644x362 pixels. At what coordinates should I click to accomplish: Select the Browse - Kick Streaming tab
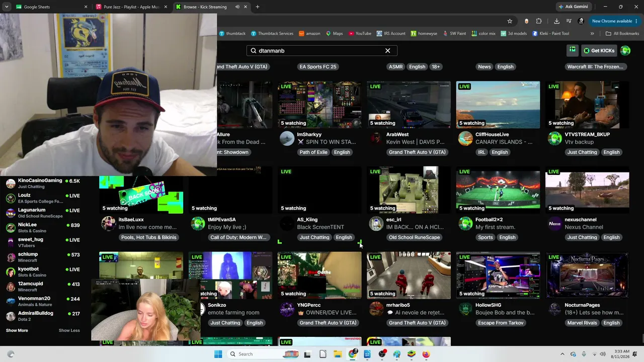click(x=212, y=7)
